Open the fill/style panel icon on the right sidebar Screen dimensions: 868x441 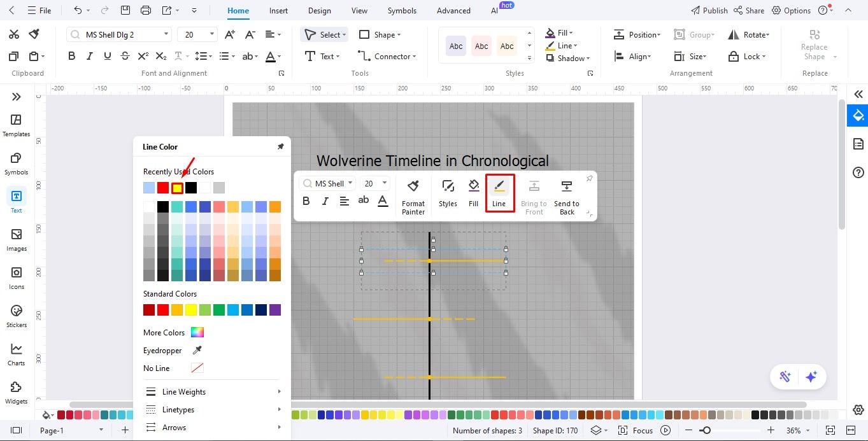click(858, 115)
